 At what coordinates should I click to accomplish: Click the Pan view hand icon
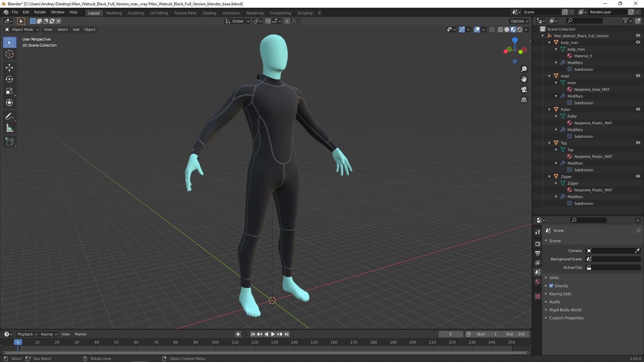pos(524,79)
